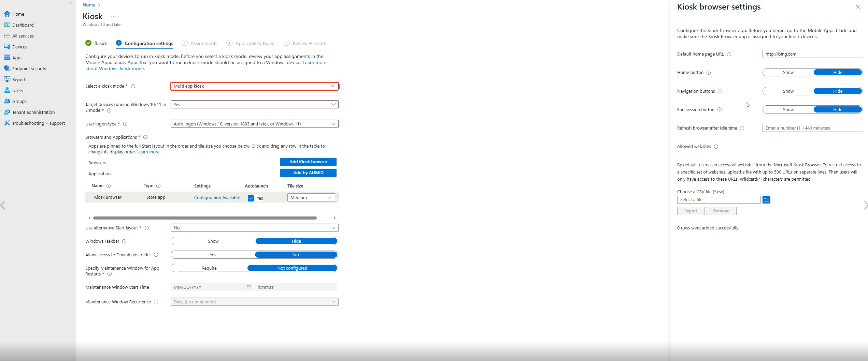Open the Apps section in sidebar
Image resolution: width=868 pixels, height=361 pixels.
pyautogui.click(x=17, y=58)
